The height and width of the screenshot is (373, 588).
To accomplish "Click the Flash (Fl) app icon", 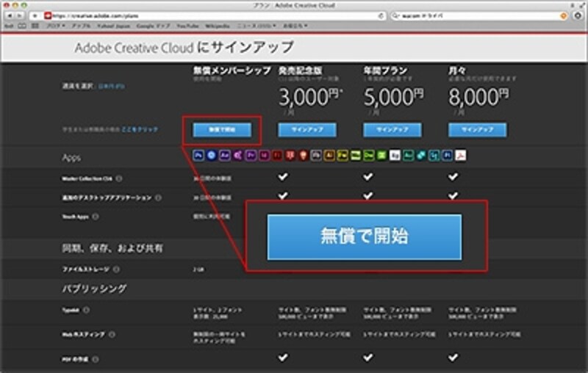I will (x=277, y=155).
